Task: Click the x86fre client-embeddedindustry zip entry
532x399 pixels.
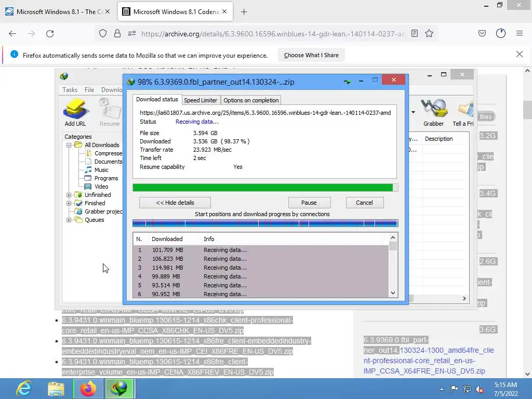Action: tap(187, 346)
